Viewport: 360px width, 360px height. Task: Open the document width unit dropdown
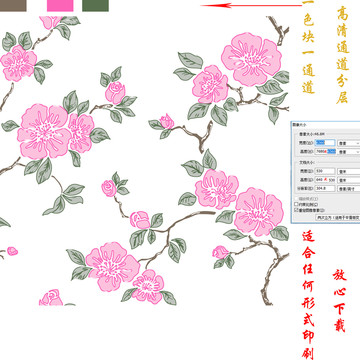click(349, 171)
